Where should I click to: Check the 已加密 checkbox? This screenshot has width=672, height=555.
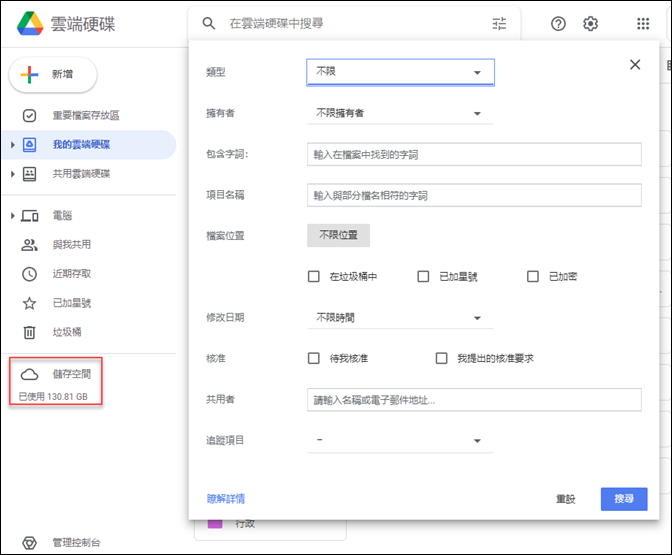coord(533,276)
